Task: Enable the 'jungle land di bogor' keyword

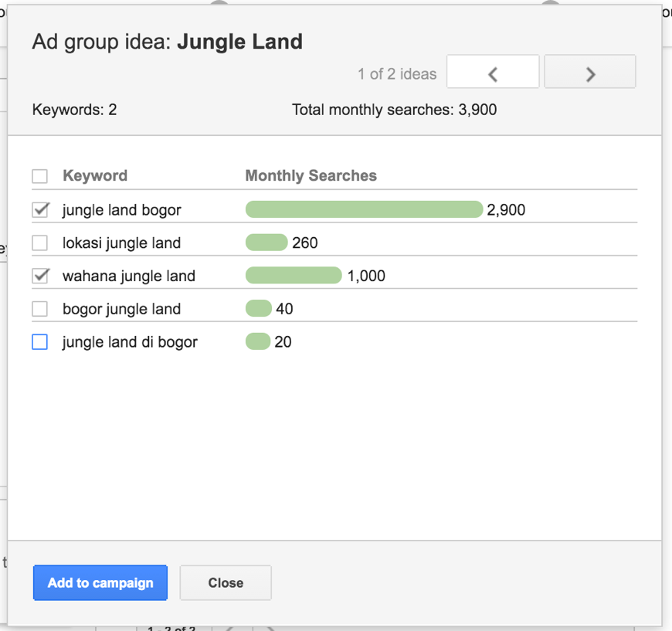Action: point(39,341)
